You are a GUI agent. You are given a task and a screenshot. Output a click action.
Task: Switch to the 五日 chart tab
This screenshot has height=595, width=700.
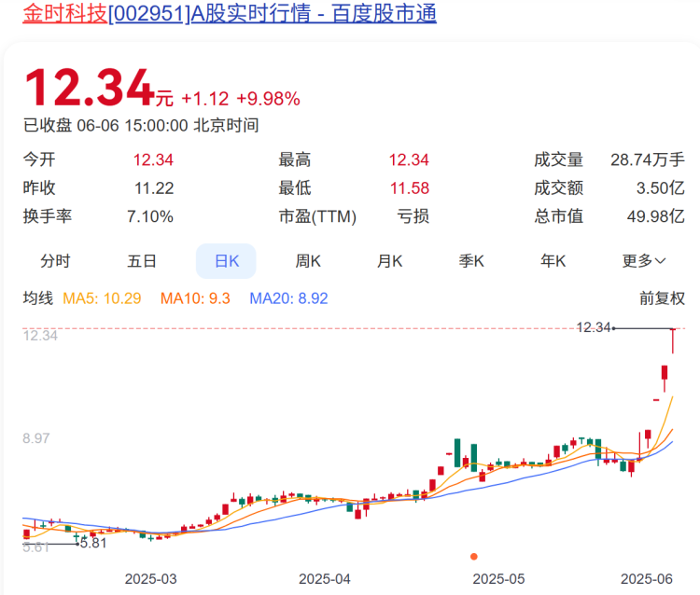point(142,261)
